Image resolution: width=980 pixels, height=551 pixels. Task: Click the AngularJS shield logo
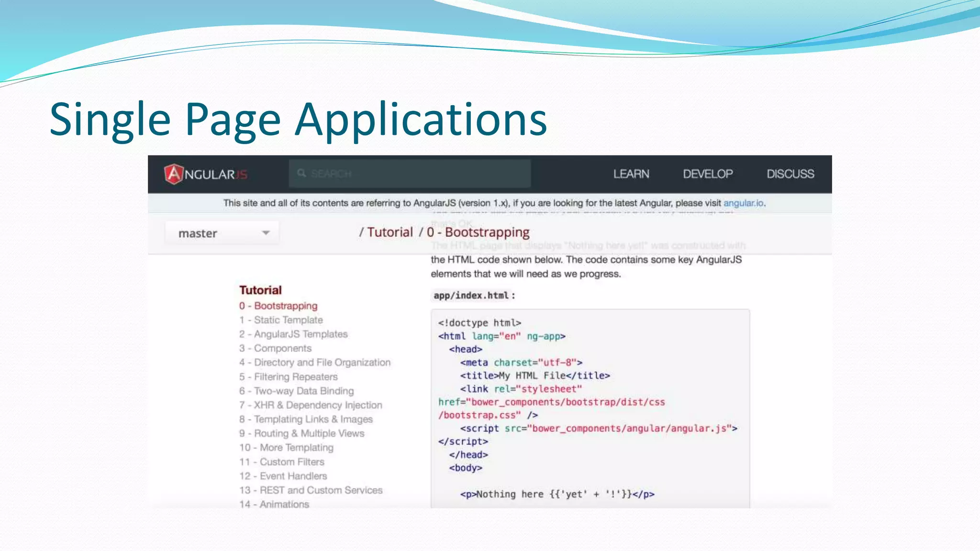pyautogui.click(x=174, y=174)
